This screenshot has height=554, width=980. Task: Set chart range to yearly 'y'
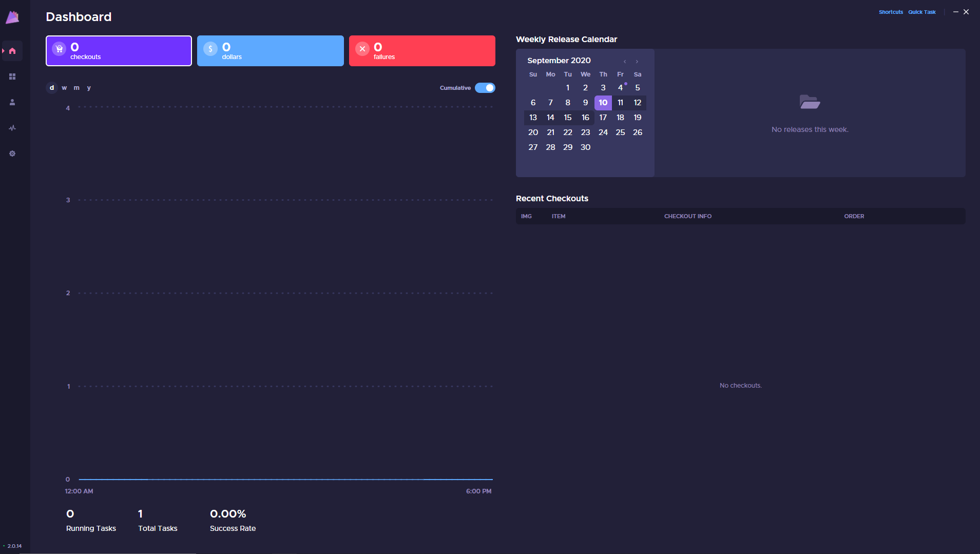pos(89,88)
